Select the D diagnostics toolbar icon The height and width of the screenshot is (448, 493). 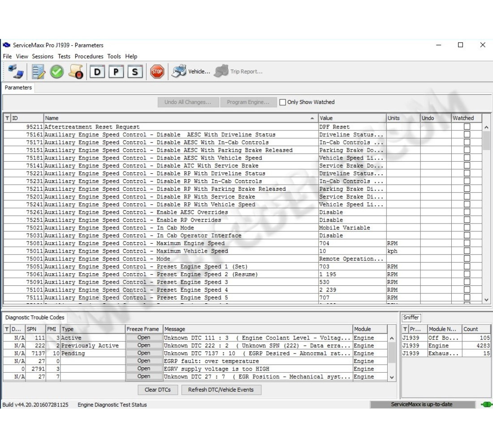click(x=97, y=71)
